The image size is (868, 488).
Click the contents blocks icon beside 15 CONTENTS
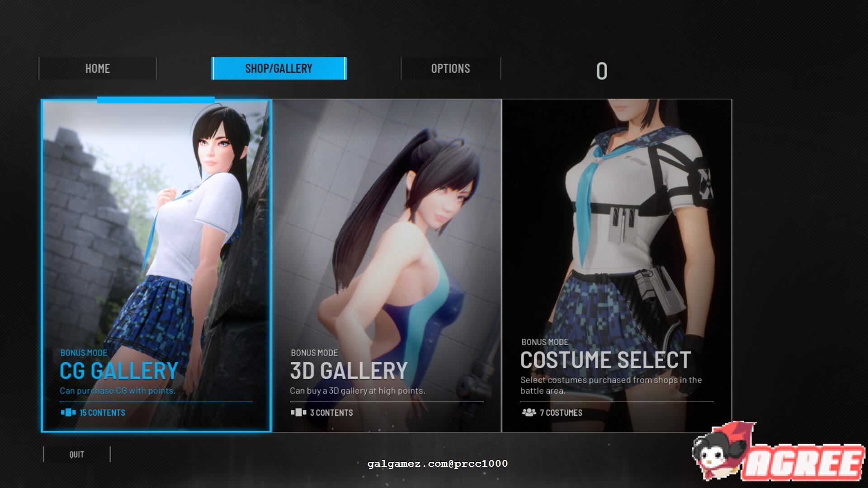click(68, 413)
